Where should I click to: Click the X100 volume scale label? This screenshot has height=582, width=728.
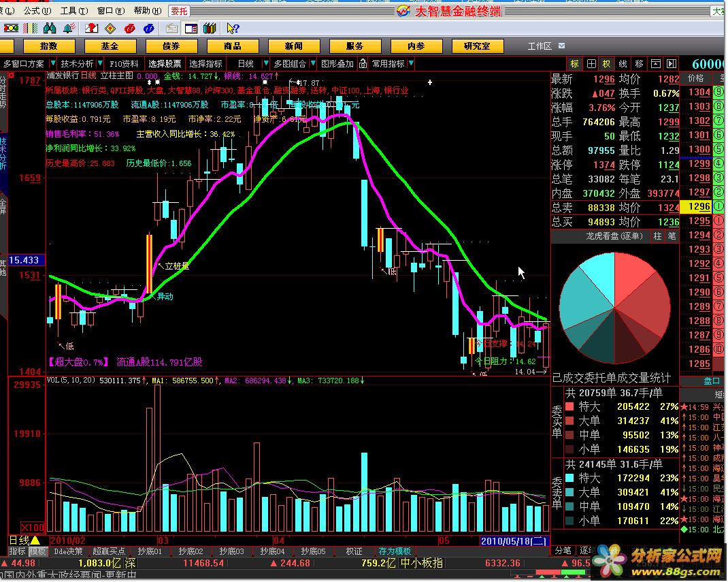pyautogui.click(x=33, y=527)
